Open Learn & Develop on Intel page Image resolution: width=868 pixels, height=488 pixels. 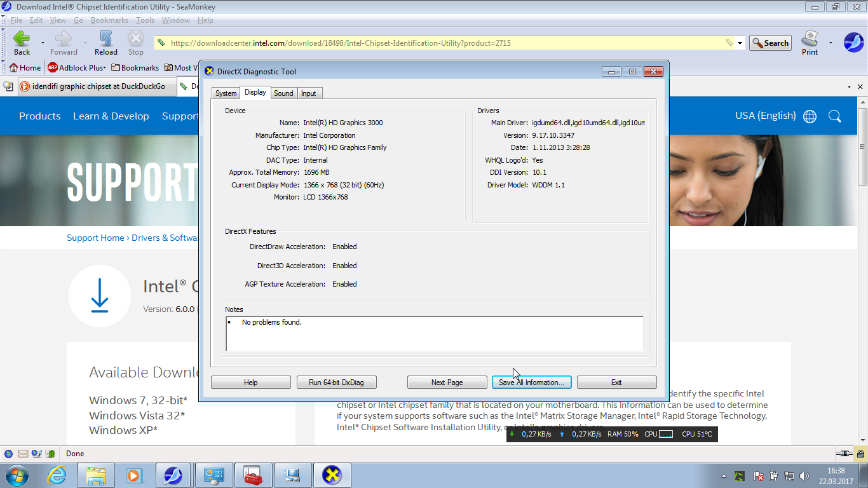pyautogui.click(x=111, y=116)
